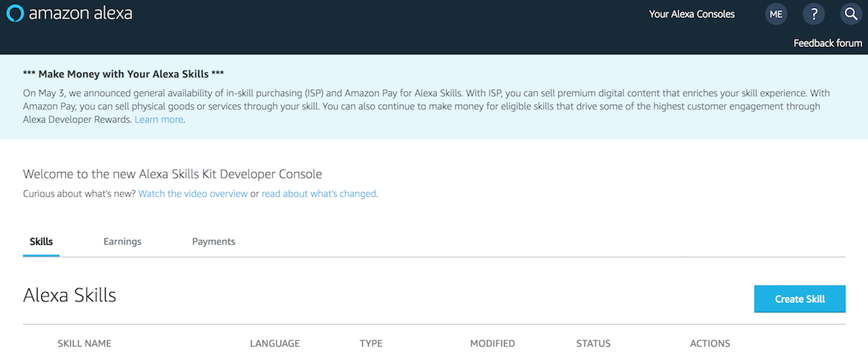Open the ME user account avatar
This screenshot has width=868, height=360.
tap(776, 14)
